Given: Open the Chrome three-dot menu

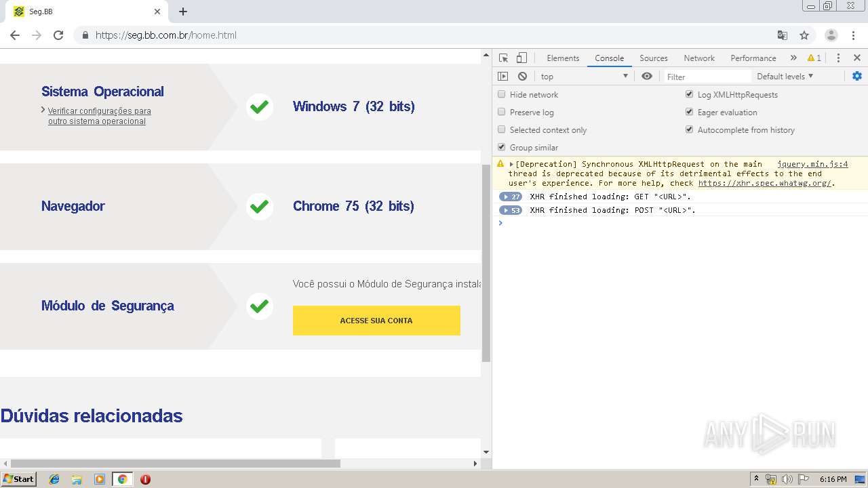Looking at the screenshot, I should coord(853,35).
